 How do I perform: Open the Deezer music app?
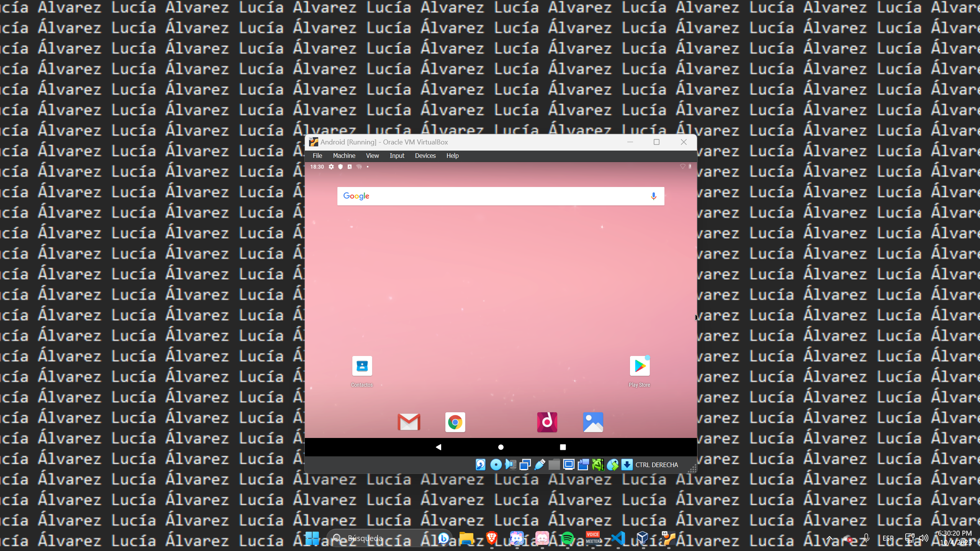point(546,422)
